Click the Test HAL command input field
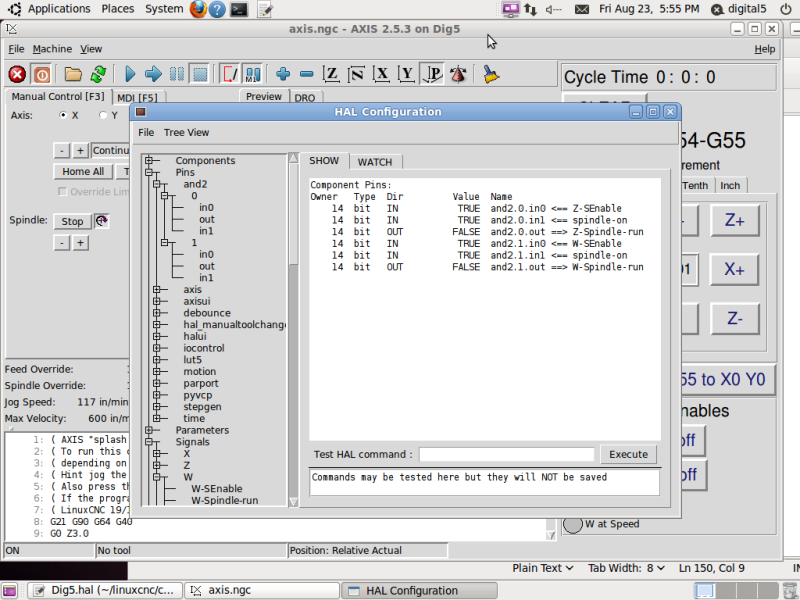 pyautogui.click(x=507, y=455)
